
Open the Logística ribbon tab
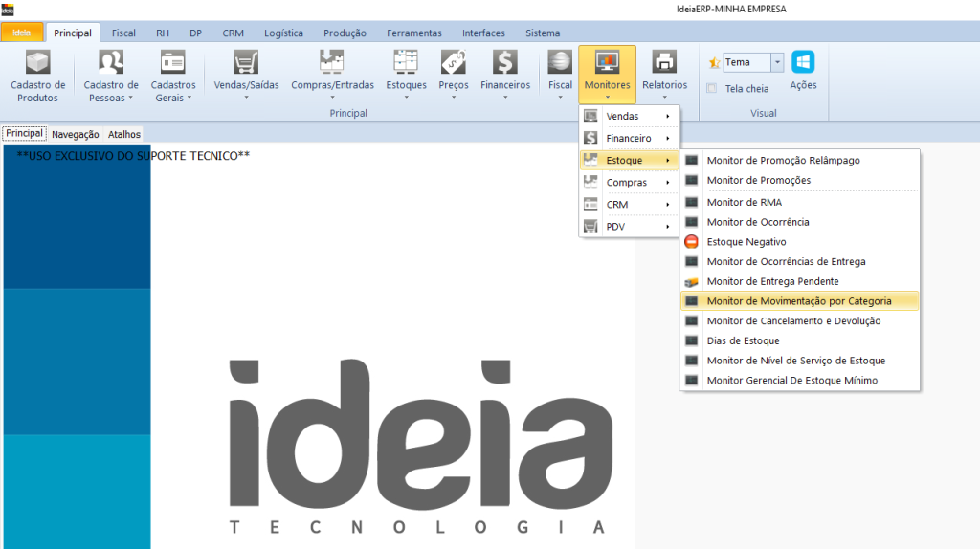(x=283, y=33)
